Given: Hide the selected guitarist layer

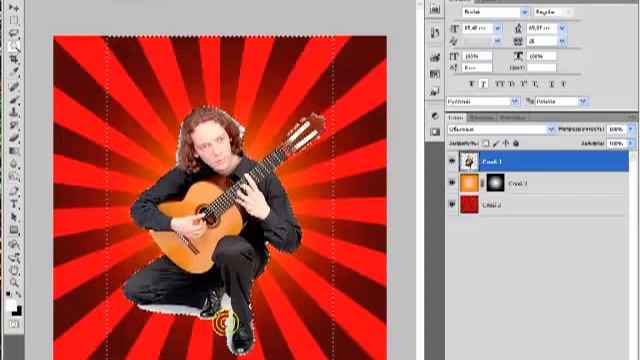Looking at the screenshot, I should click(452, 161).
